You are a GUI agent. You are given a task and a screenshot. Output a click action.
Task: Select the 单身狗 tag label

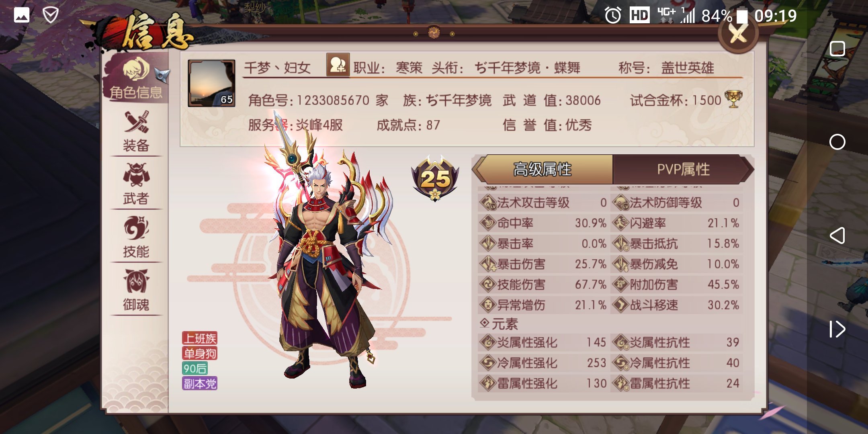[x=200, y=354]
